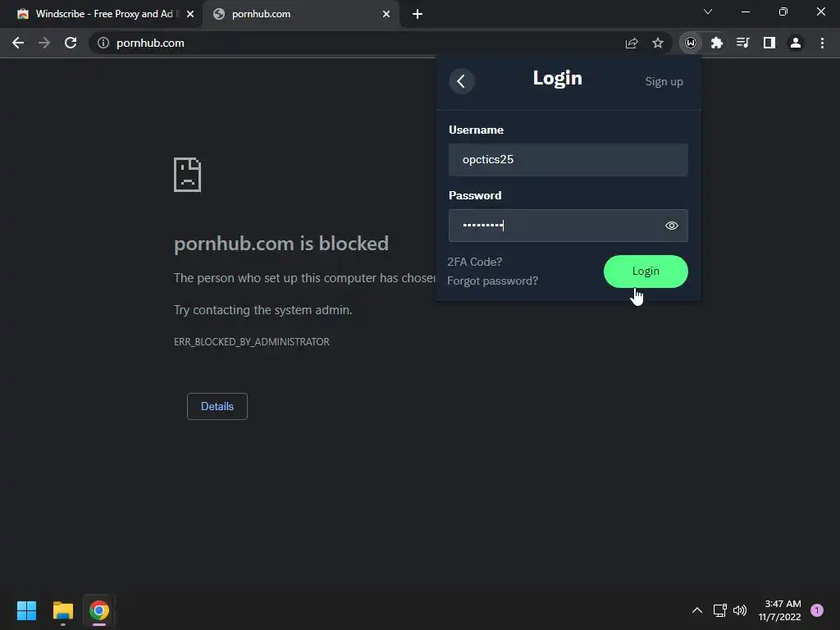The width and height of the screenshot is (840, 630).
Task: Navigate forward in the browser
Action: (44, 43)
